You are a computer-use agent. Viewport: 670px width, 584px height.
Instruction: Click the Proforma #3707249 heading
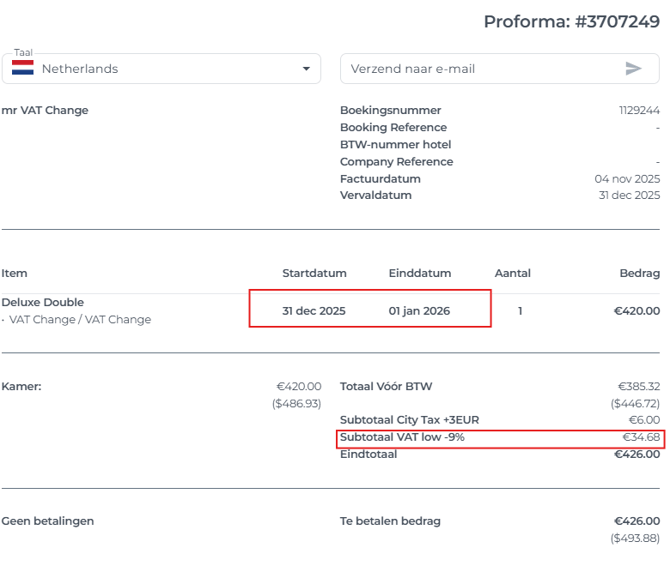pos(571,21)
